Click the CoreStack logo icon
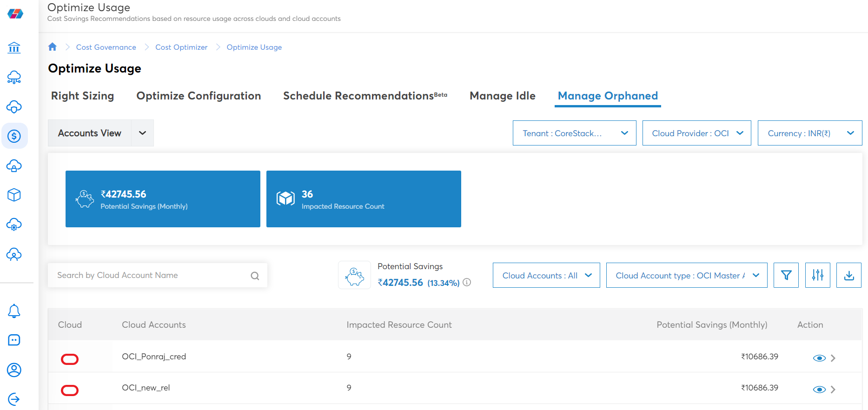The width and height of the screenshot is (868, 410). tap(15, 13)
